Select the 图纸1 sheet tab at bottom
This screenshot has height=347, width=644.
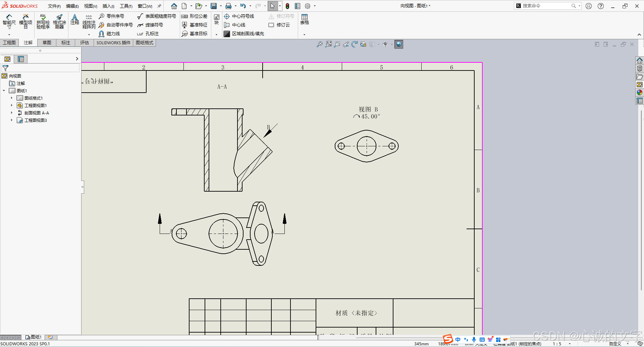34,337
